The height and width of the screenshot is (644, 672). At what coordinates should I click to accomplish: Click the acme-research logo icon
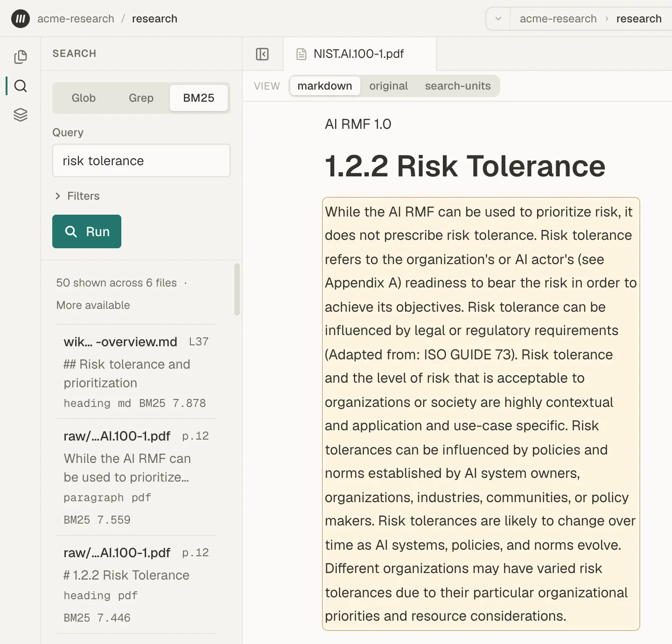click(x=21, y=19)
